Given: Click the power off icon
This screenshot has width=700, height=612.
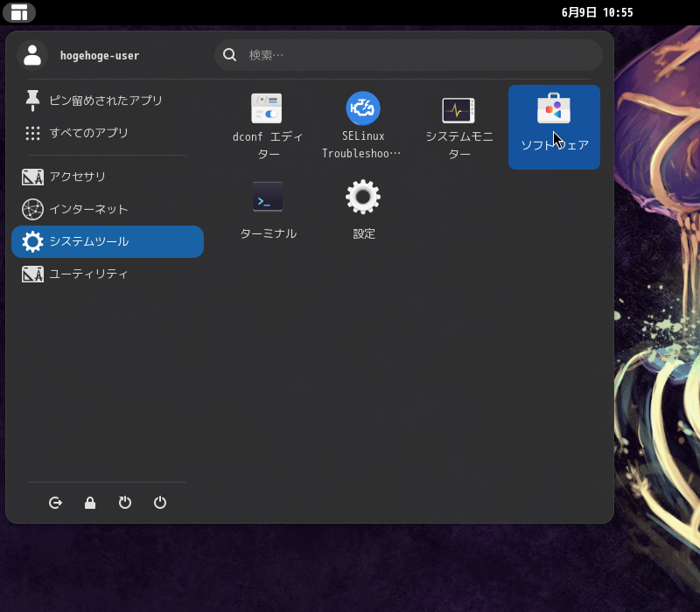Looking at the screenshot, I should (x=160, y=503).
